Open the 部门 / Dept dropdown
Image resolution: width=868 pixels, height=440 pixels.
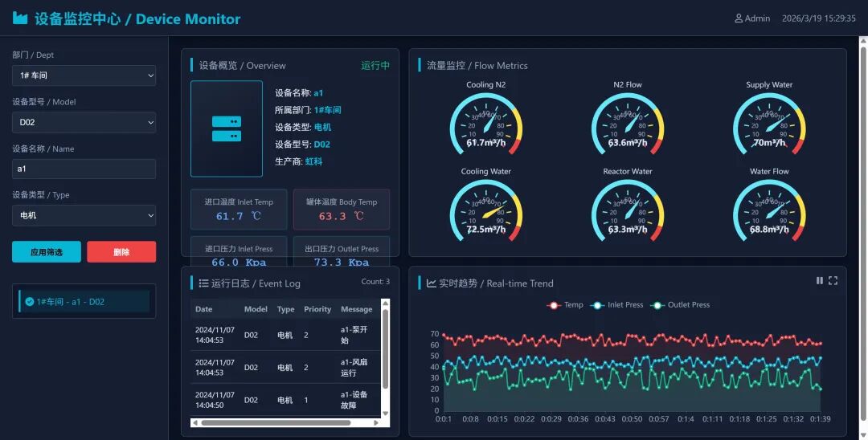84,75
